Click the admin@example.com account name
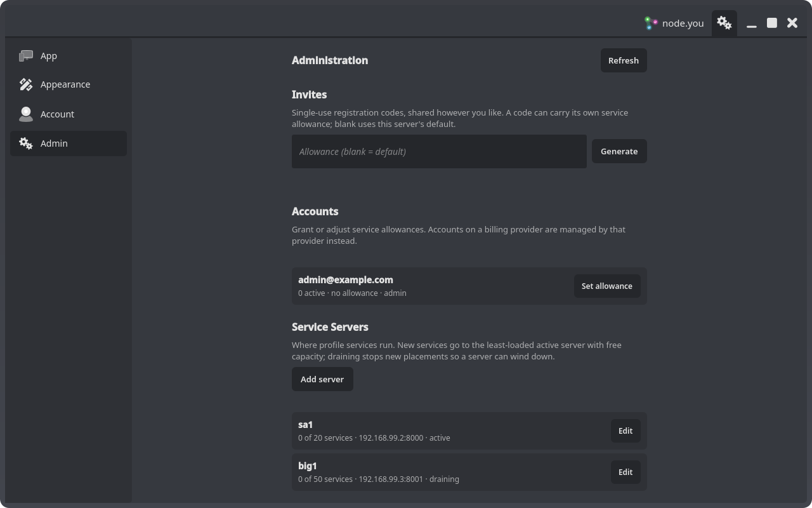 [x=346, y=279]
